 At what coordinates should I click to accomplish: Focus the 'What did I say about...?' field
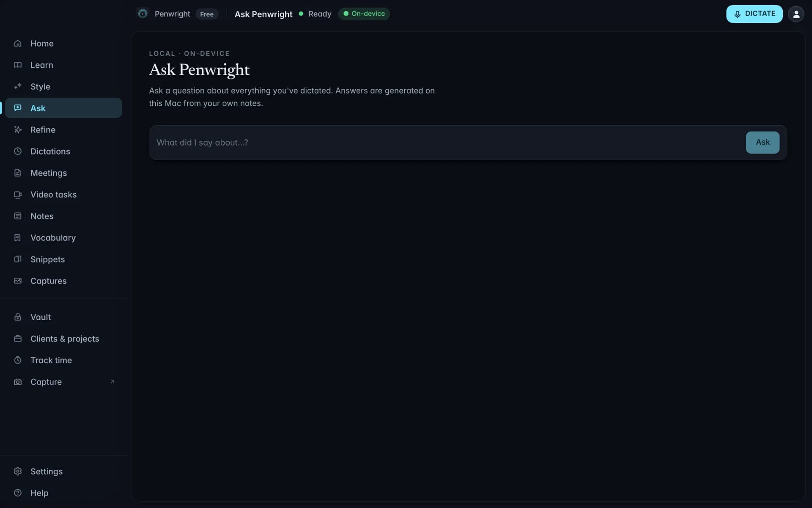(x=447, y=143)
